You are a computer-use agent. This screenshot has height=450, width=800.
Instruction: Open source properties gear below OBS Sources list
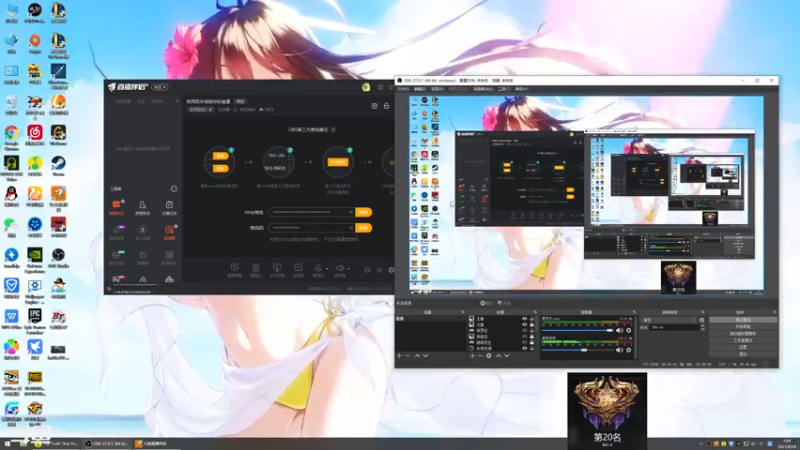pos(489,356)
